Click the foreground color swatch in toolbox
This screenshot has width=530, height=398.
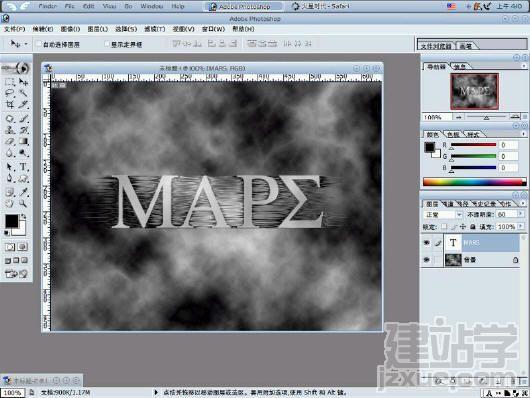(11, 221)
